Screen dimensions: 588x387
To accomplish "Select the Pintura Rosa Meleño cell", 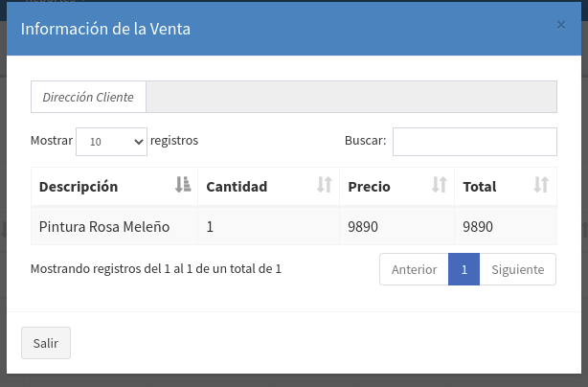I will (104, 227).
